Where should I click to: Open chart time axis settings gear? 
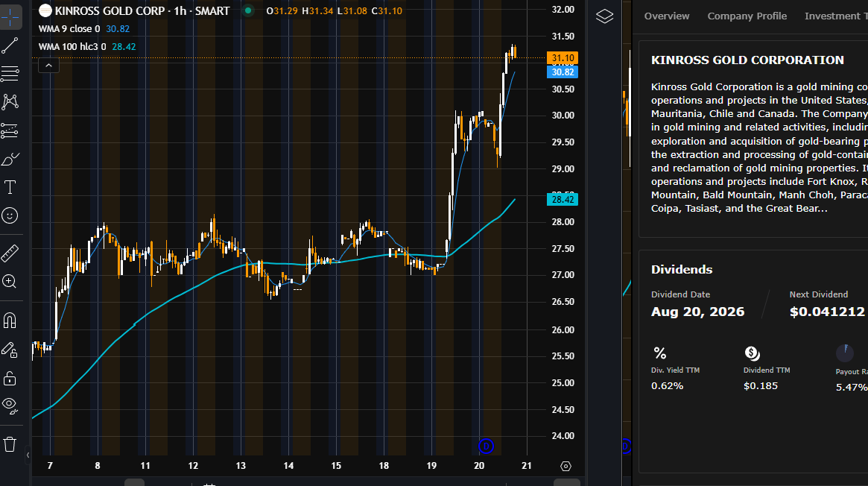[x=566, y=466]
